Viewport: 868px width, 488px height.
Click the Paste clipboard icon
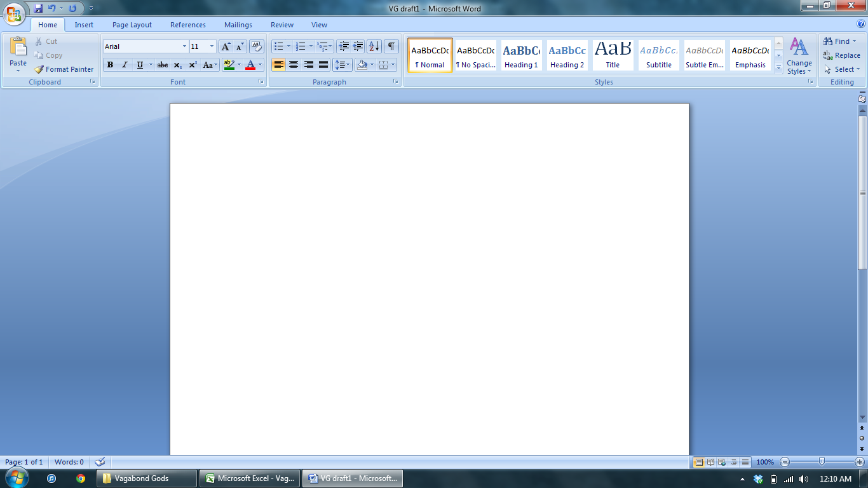point(18,48)
